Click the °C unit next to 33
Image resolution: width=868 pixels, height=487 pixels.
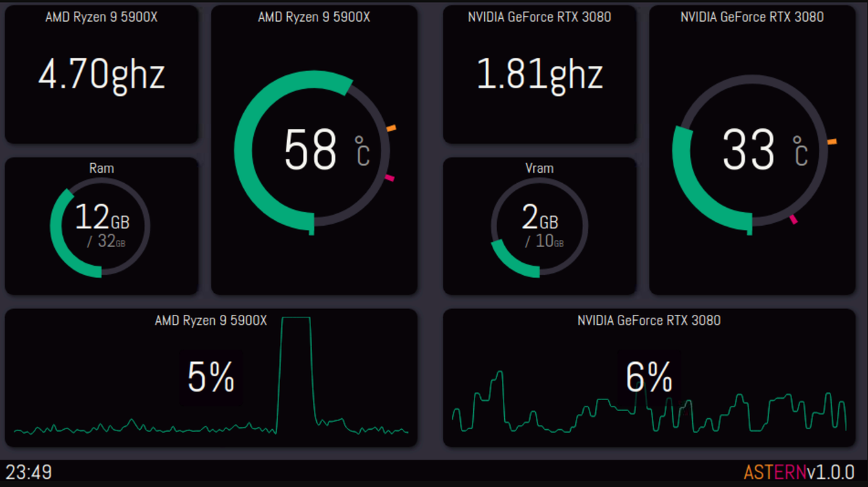tap(801, 151)
